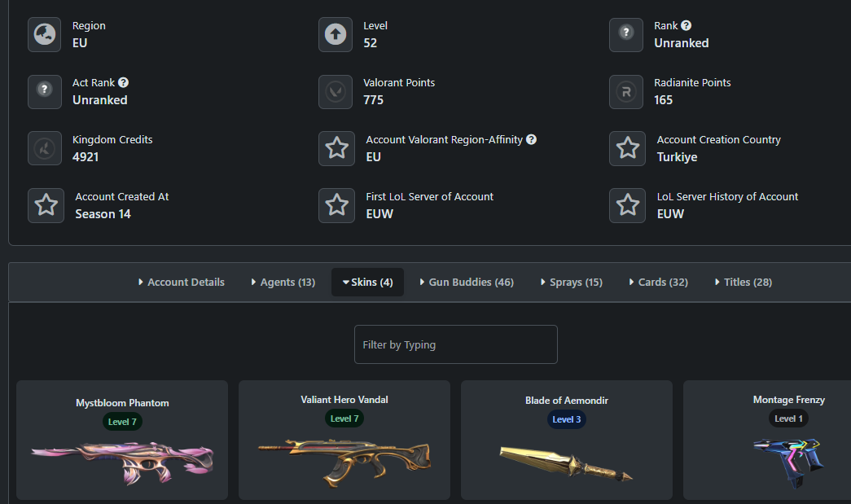Click star icon beside First LoL Server
Image resolution: width=851 pixels, height=504 pixels.
tap(336, 205)
